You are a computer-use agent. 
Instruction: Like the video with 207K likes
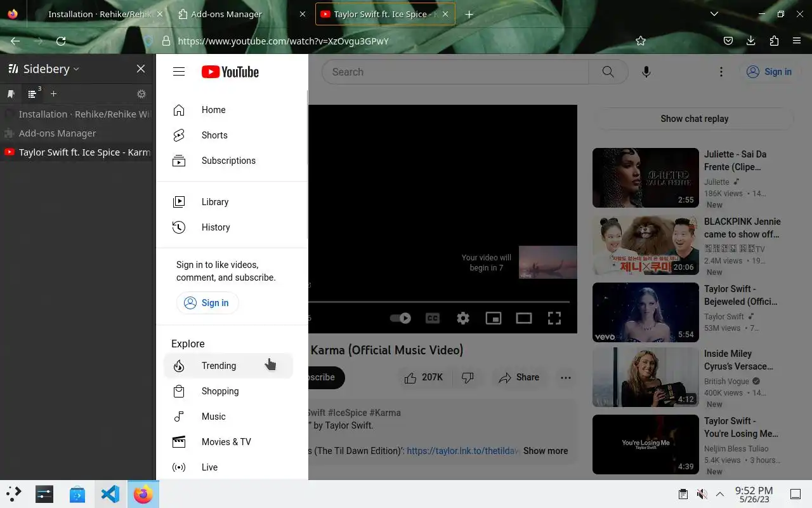(x=424, y=377)
